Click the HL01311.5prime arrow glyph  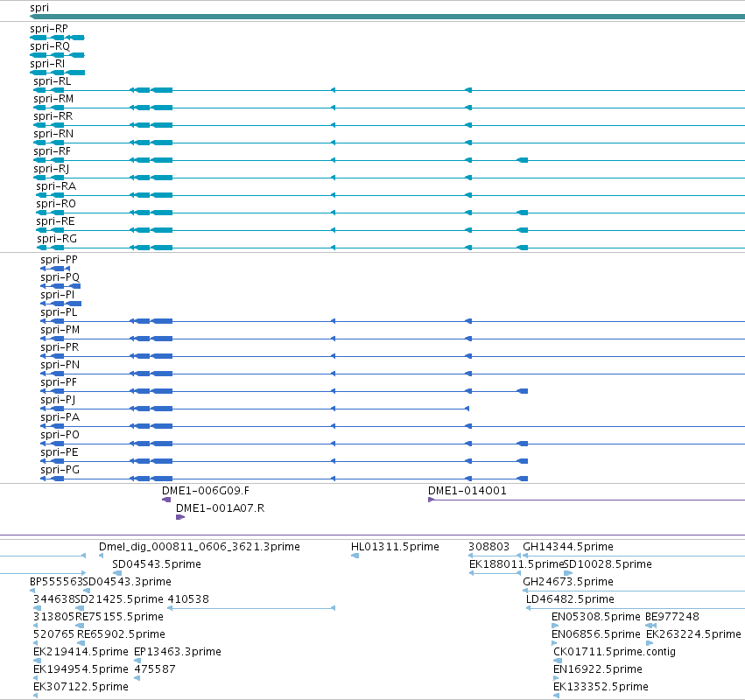(x=355, y=556)
